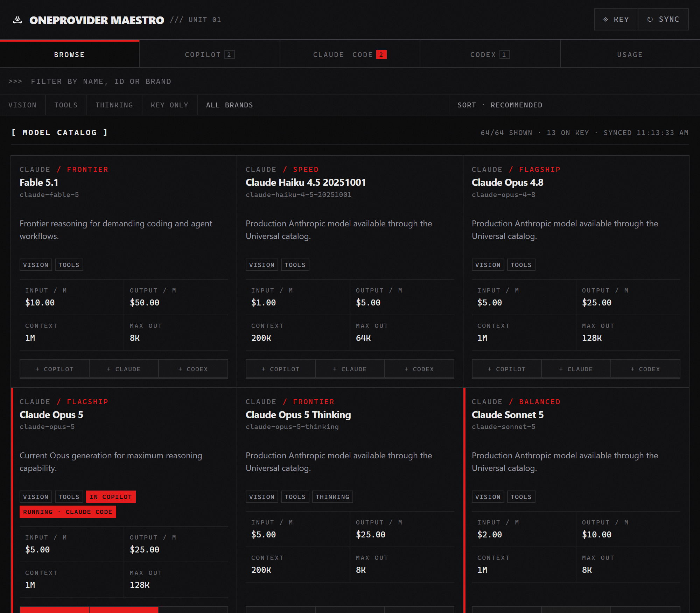Open the ALL BRANDS dropdown
The height and width of the screenshot is (613, 700).
pos(323,105)
